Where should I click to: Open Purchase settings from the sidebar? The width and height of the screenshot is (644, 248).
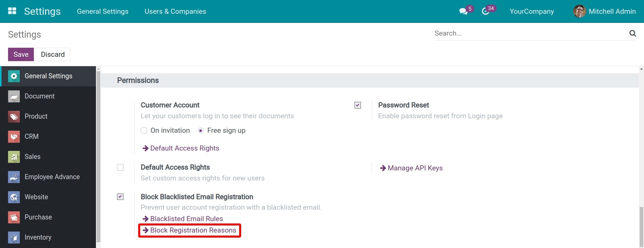pyautogui.click(x=38, y=217)
